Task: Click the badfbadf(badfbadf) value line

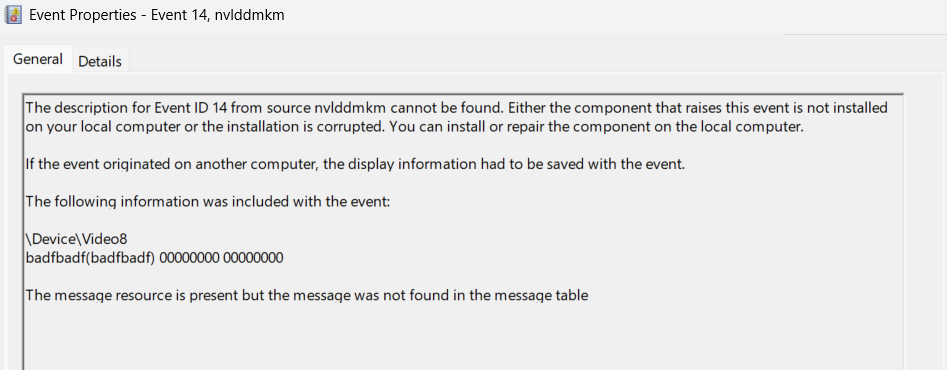Action: [155, 258]
